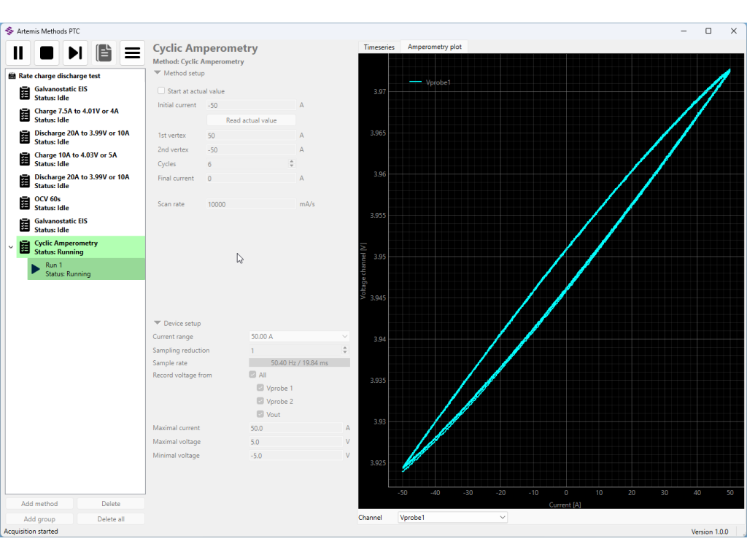Image resolution: width=747 pixels, height=560 pixels.
Task: Open the Channel Vprobe1 dropdown
Action: [x=452, y=518]
